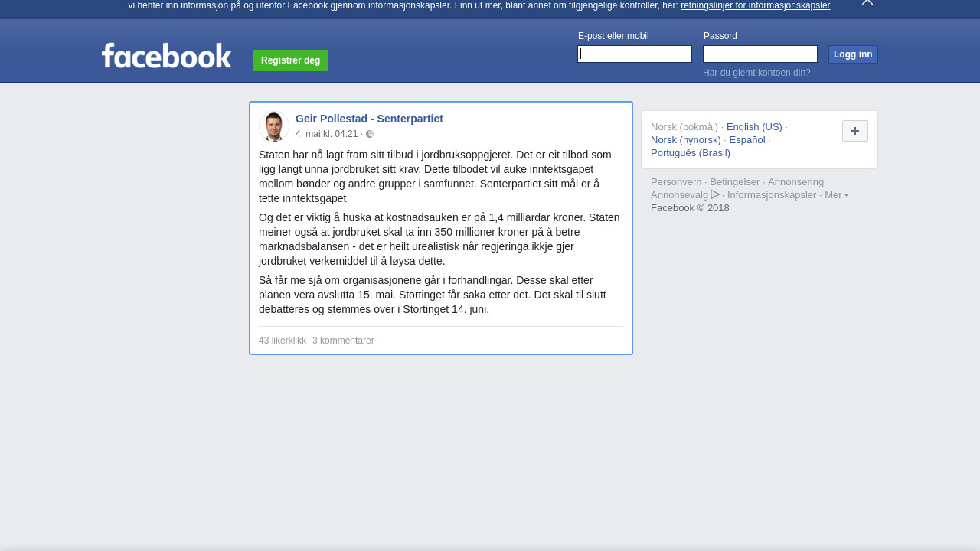Close the cookie information banner

pyautogui.click(x=867, y=2)
